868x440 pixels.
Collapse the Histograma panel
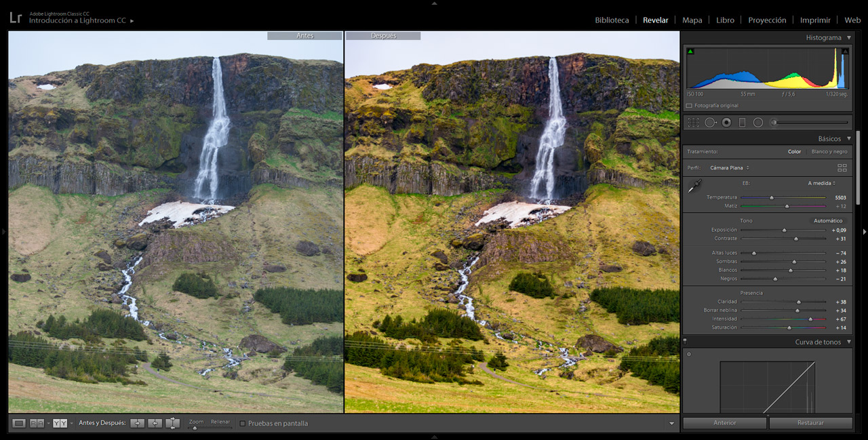point(848,38)
